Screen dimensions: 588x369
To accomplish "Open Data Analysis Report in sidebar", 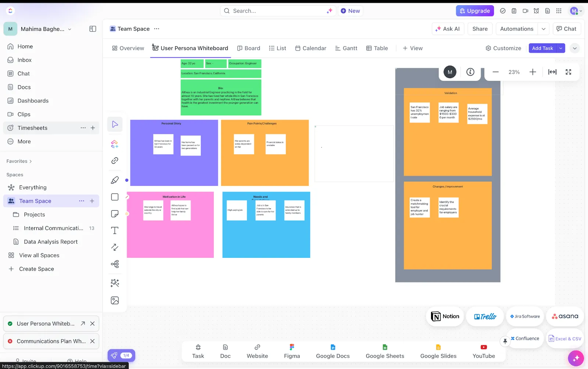I will tap(51, 242).
